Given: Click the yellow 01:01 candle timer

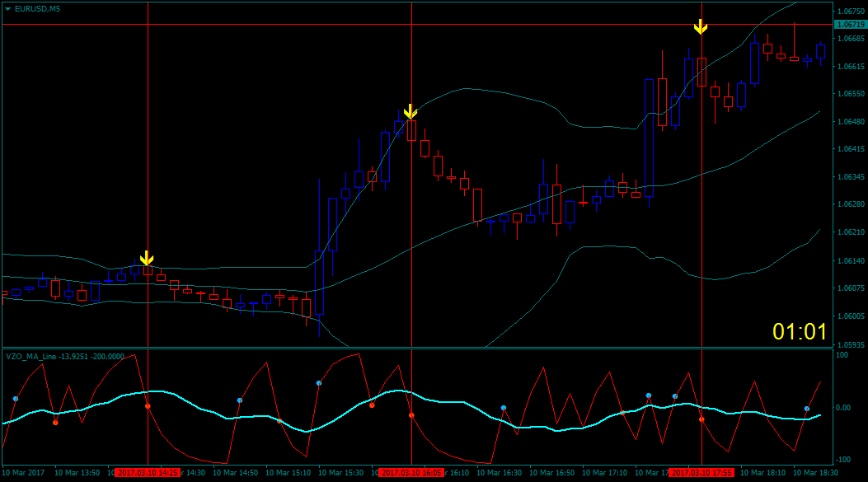Looking at the screenshot, I should pos(799,331).
